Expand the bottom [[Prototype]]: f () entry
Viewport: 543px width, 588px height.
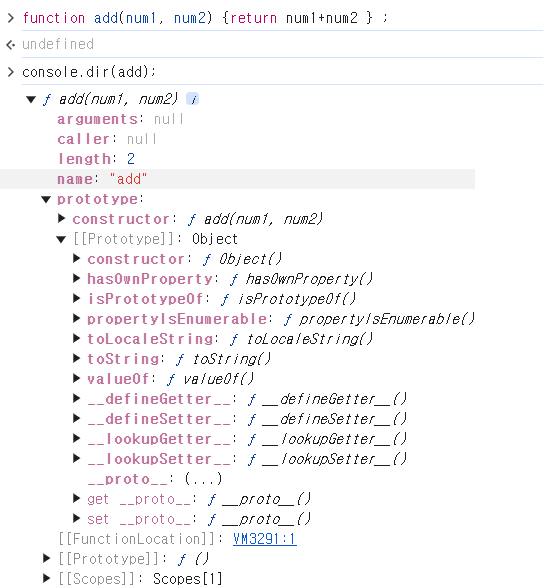46,558
